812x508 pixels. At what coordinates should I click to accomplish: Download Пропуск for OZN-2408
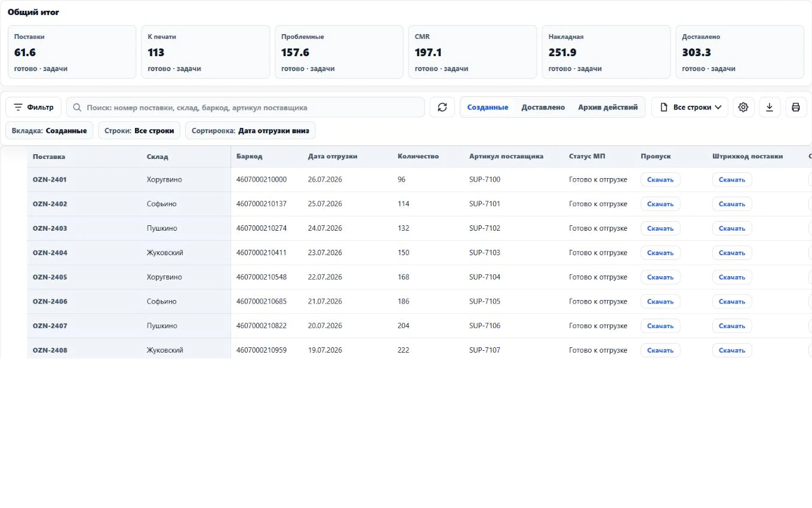click(660, 350)
